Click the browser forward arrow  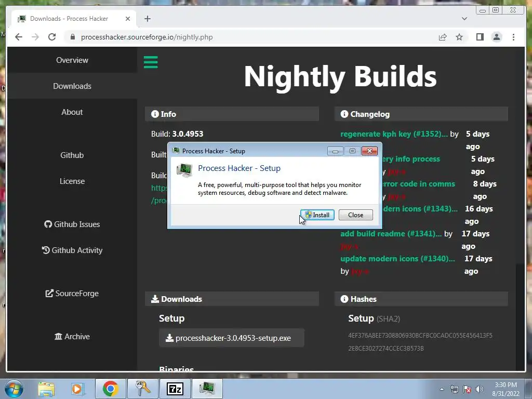click(x=35, y=37)
